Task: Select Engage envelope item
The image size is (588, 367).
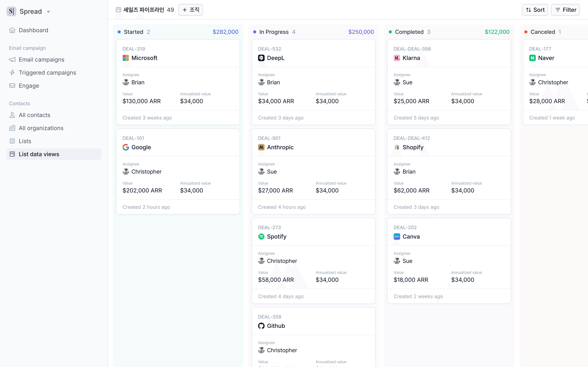Action: [29, 86]
